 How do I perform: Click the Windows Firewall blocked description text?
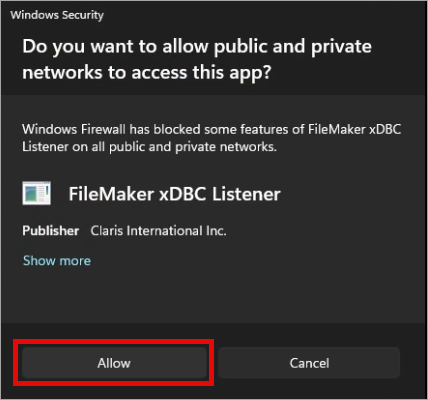click(x=211, y=138)
